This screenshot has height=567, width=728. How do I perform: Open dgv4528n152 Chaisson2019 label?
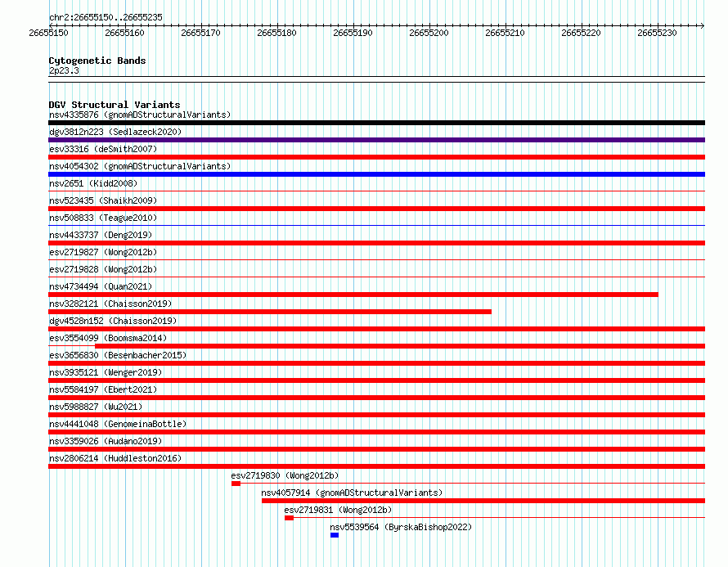[x=113, y=321]
